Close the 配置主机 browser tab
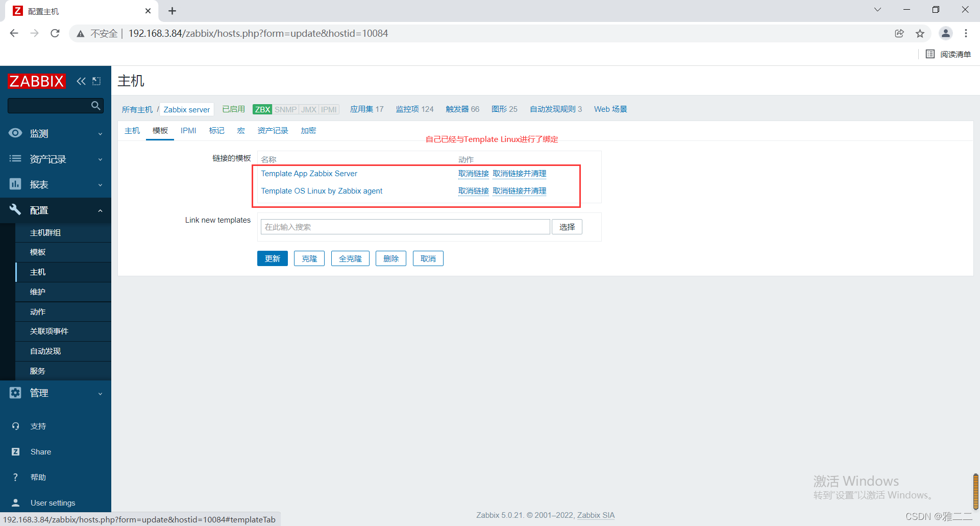This screenshot has width=980, height=526. pyautogui.click(x=148, y=11)
